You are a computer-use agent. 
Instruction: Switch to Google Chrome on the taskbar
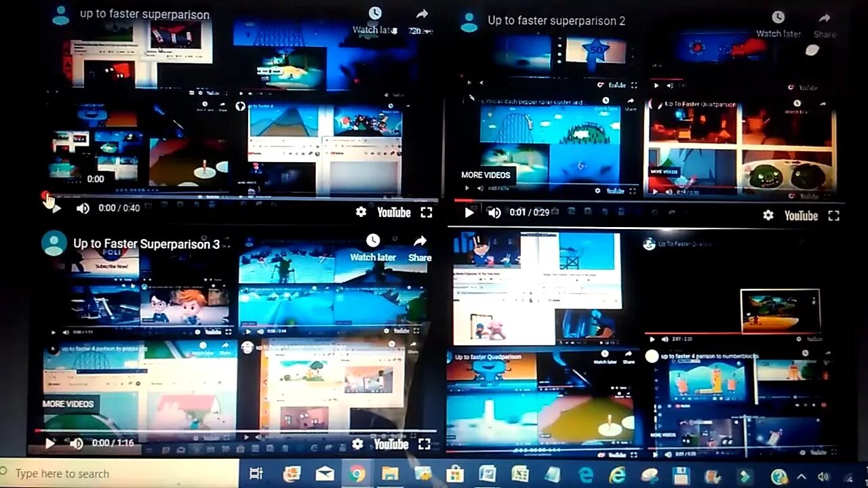[357, 474]
